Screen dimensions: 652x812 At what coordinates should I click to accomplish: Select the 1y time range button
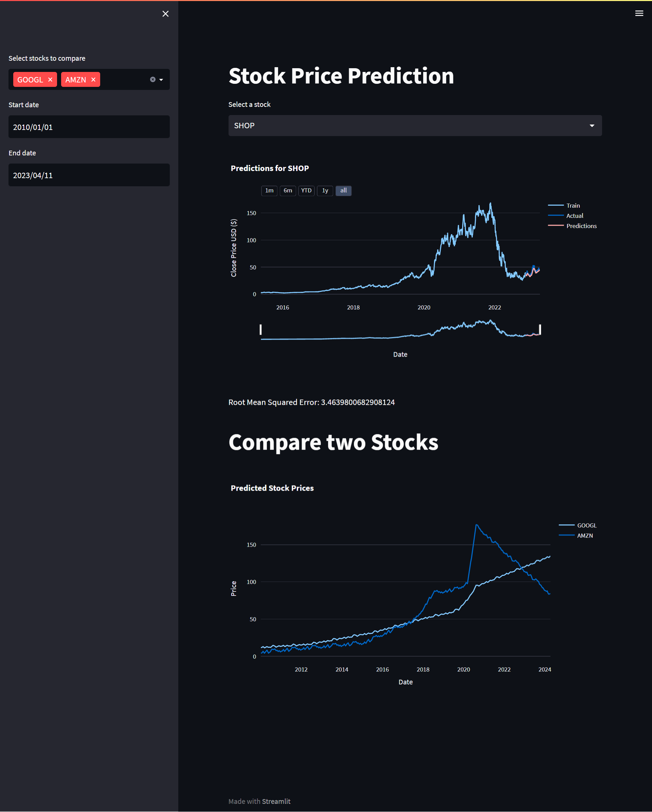pyautogui.click(x=325, y=191)
